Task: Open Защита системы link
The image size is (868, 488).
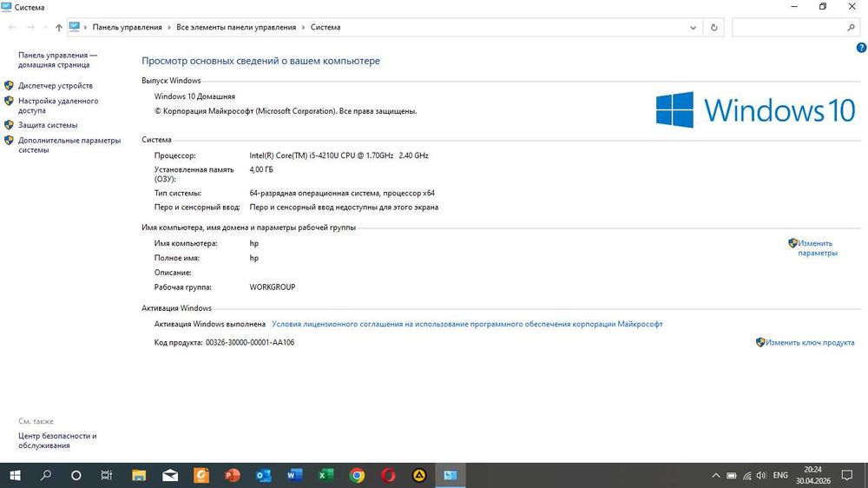Action: pos(48,125)
